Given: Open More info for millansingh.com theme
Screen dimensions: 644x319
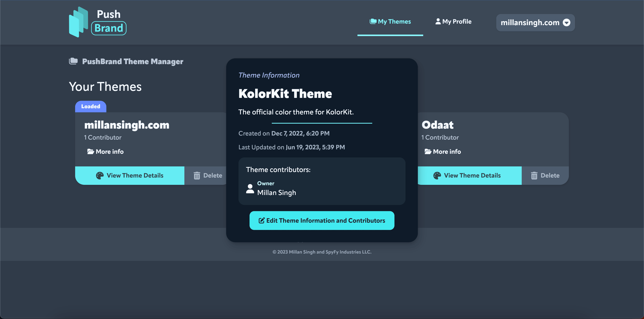Looking at the screenshot, I should tap(105, 152).
